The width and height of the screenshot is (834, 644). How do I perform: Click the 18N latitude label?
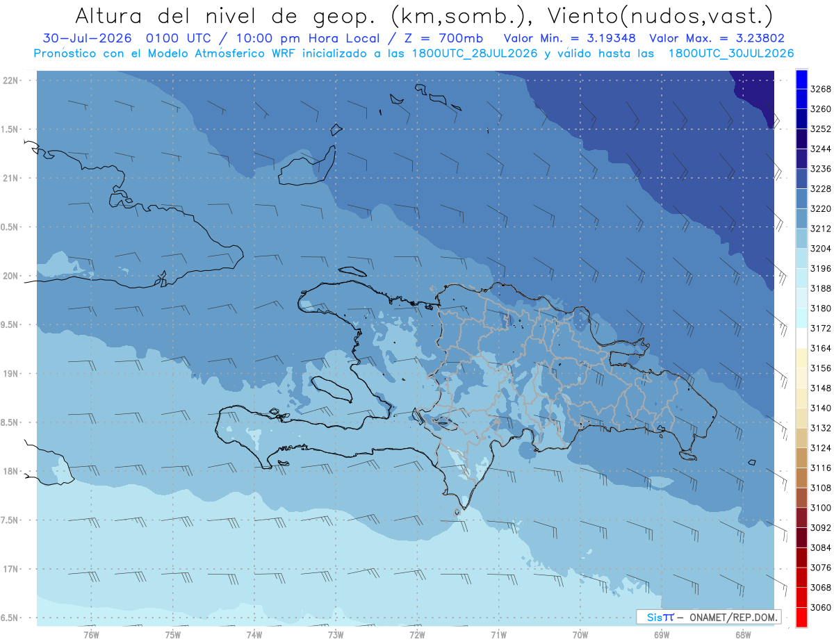coord(10,471)
